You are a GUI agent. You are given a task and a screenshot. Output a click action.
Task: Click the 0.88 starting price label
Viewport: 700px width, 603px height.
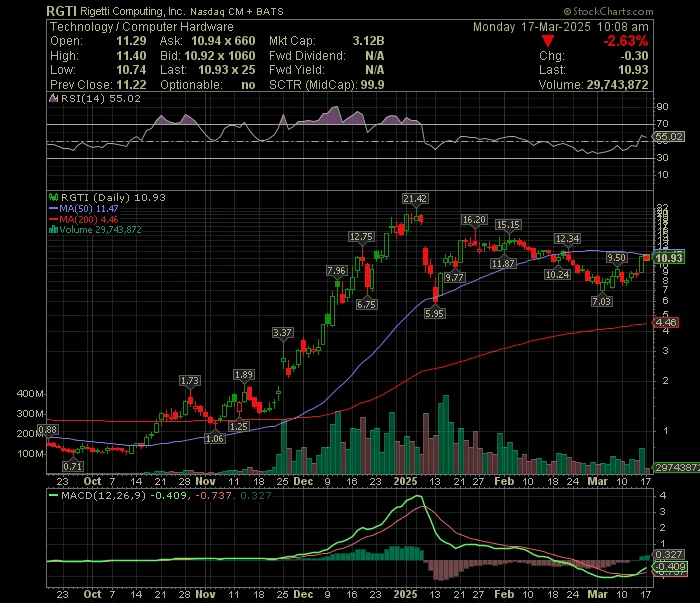tap(47, 430)
